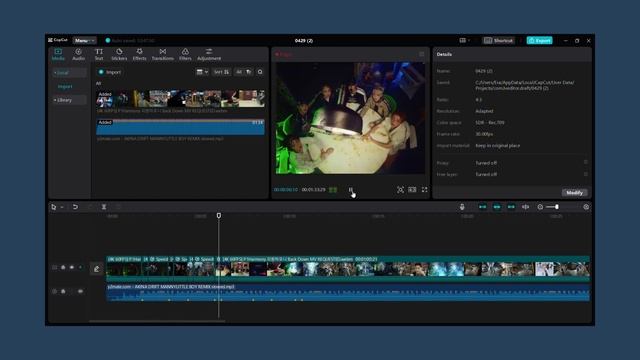
Task: Click the Import media button
Action: pos(109,72)
